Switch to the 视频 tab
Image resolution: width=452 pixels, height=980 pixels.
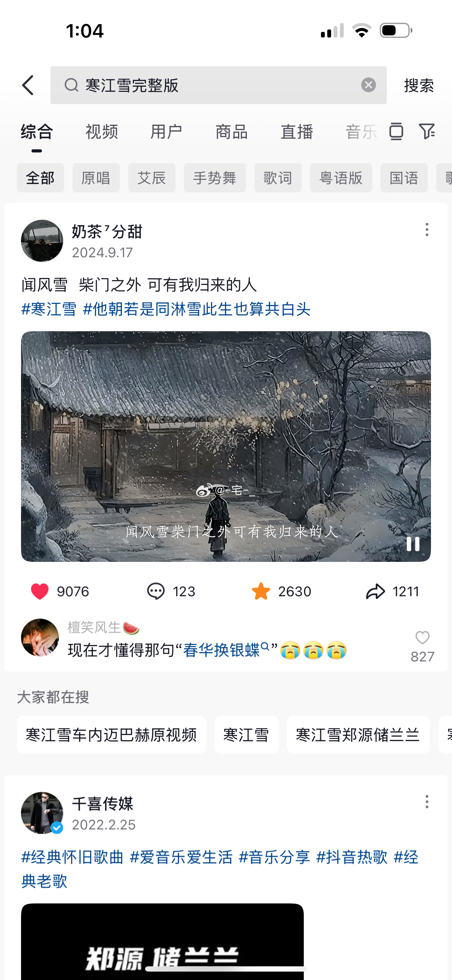tap(102, 132)
